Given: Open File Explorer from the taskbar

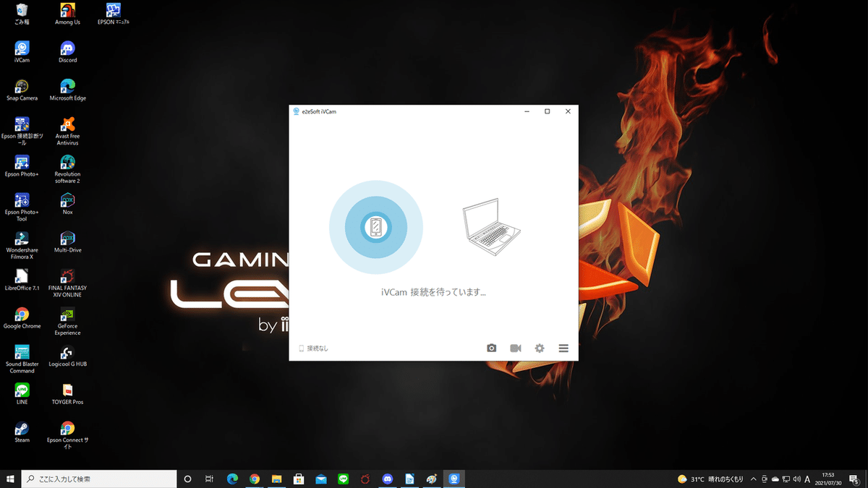Looking at the screenshot, I should tap(276, 479).
